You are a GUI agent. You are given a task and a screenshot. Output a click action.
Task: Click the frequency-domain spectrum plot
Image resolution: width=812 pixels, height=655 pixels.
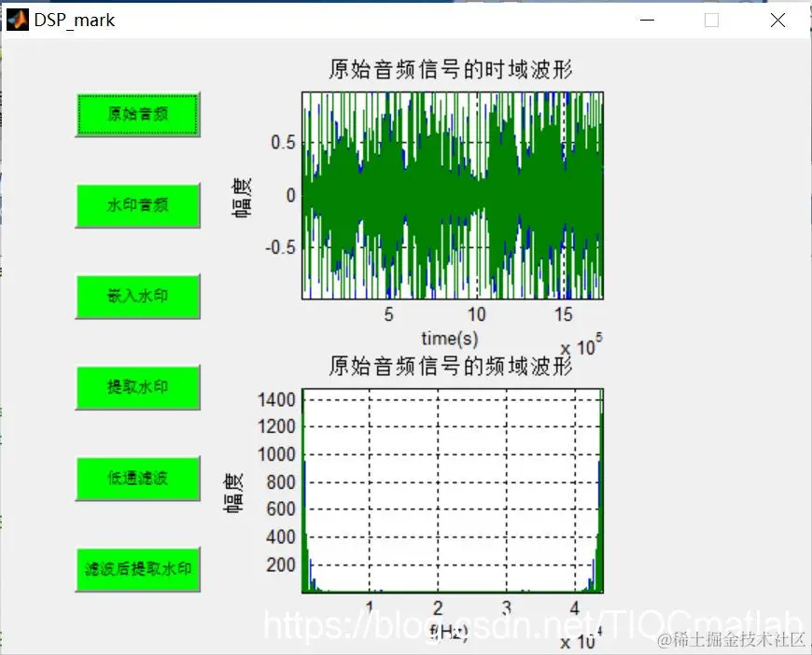[453, 491]
